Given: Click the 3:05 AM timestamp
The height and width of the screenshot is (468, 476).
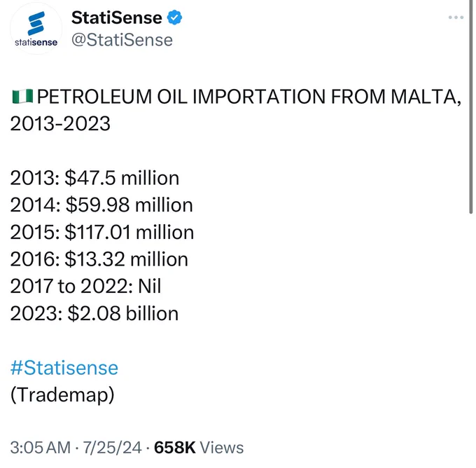Looking at the screenshot, I should [x=41, y=448].
